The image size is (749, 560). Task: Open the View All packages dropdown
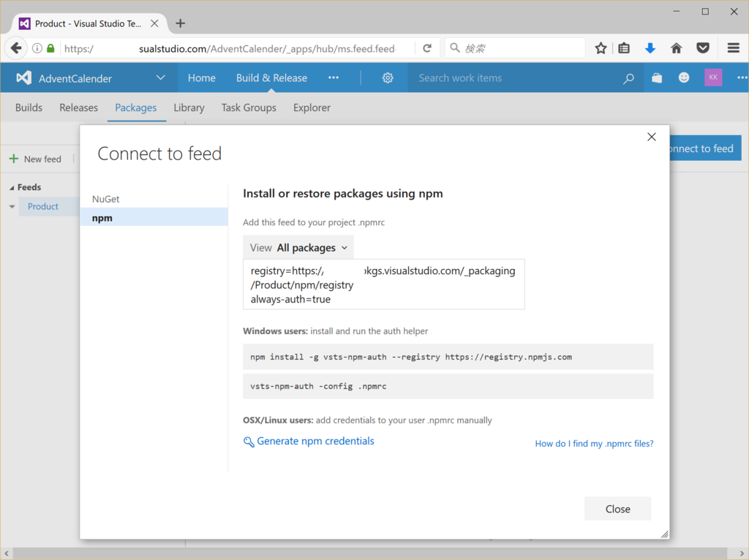tap(298, 247)
